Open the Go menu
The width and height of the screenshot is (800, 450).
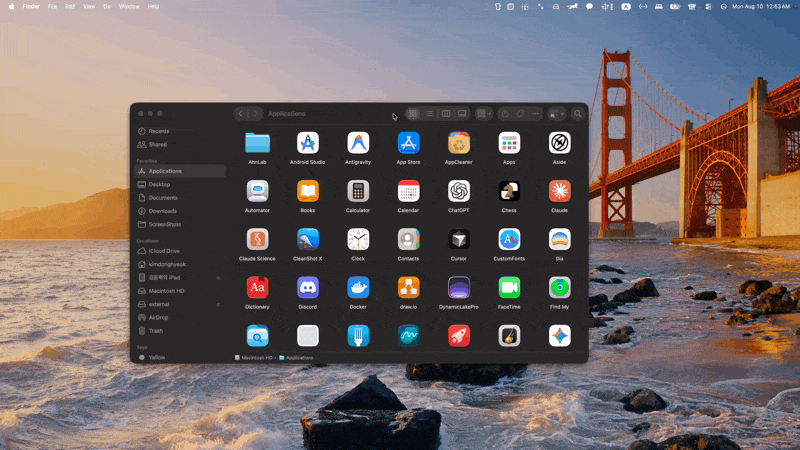click(107, 7)
